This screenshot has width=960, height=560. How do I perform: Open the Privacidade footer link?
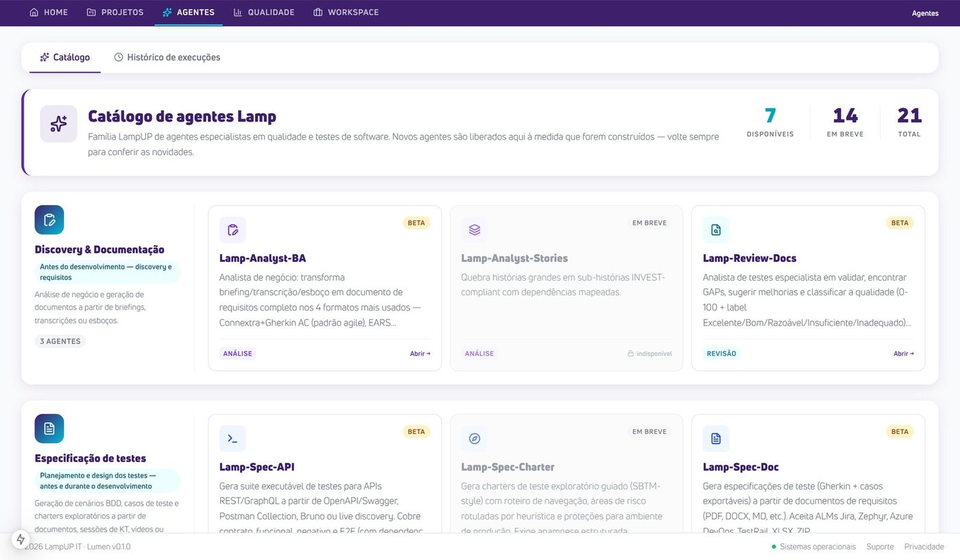(924, 547)
